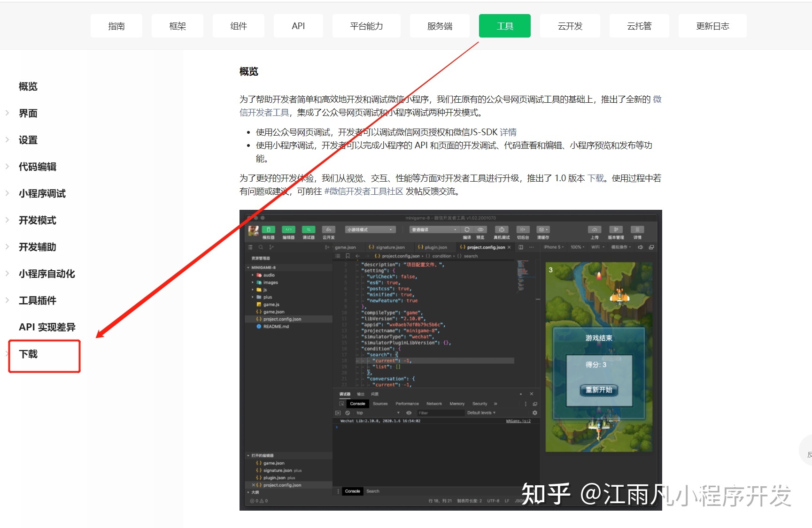Open 开发辅助 in the sidebar
The height and width of the screenshot is (528, 812).
(38, 247)
